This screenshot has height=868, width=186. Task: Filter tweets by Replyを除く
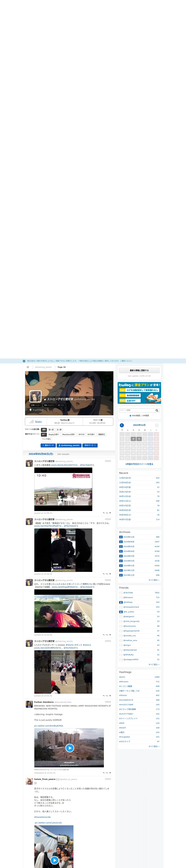54,435
